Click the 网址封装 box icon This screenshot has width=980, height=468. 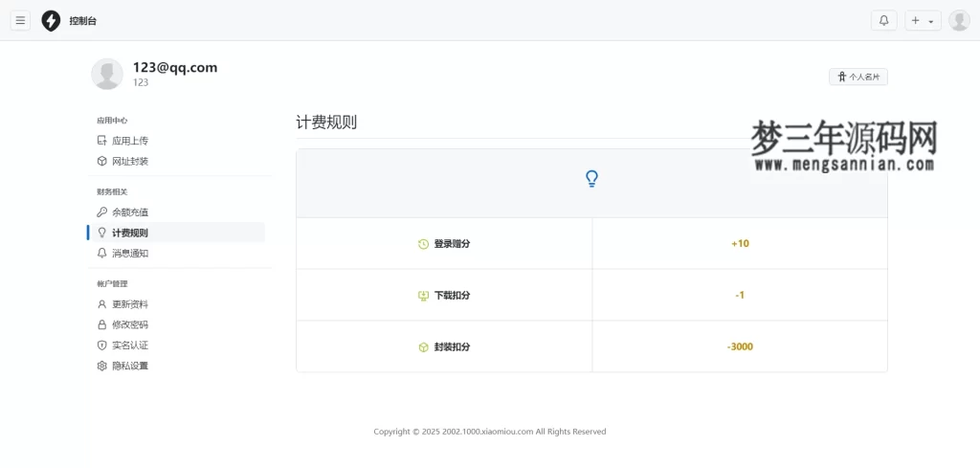101,161
